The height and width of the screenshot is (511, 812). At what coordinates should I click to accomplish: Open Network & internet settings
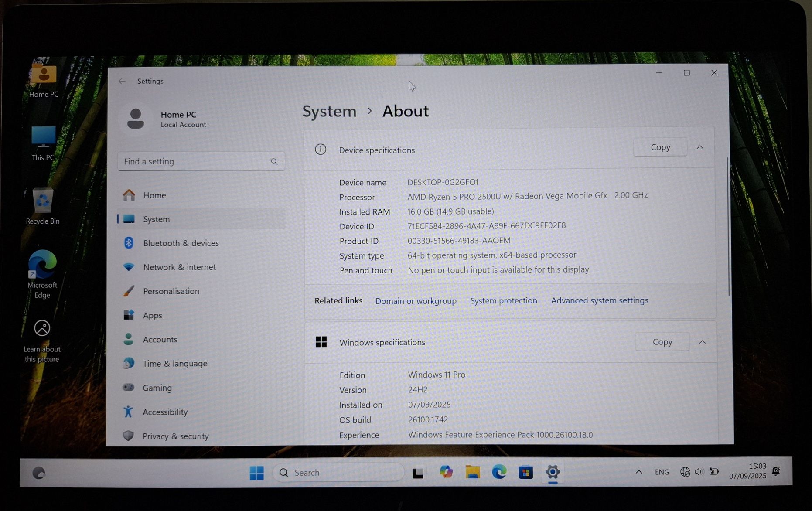click(201, 267)
